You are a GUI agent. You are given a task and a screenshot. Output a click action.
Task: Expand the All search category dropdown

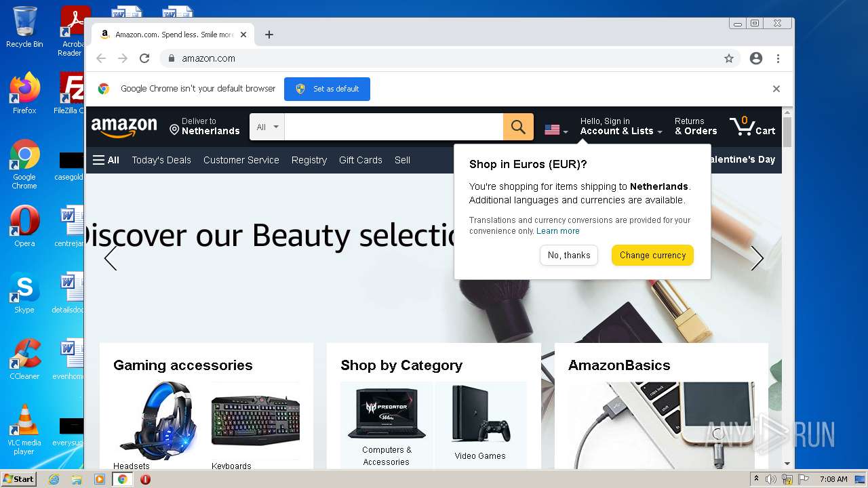[267, 127]
